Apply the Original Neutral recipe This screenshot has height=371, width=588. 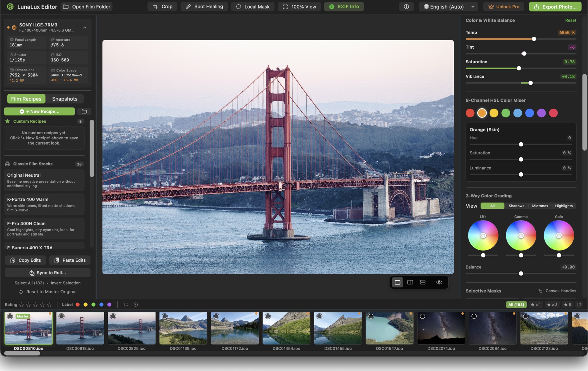pos(44,180)
